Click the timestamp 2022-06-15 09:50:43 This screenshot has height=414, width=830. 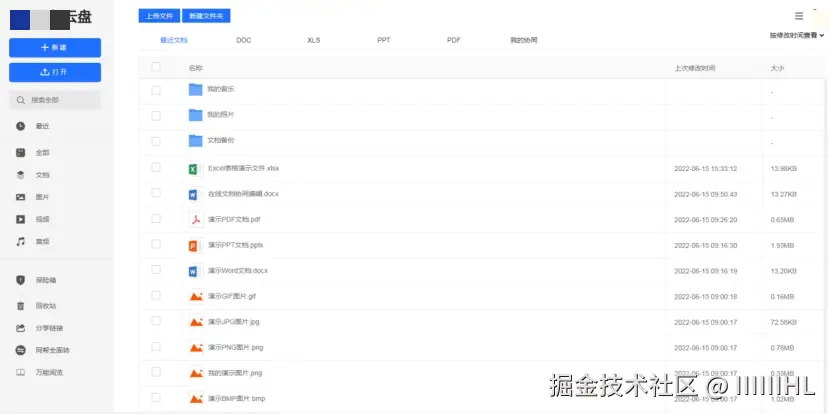click(x=706, y=194)
